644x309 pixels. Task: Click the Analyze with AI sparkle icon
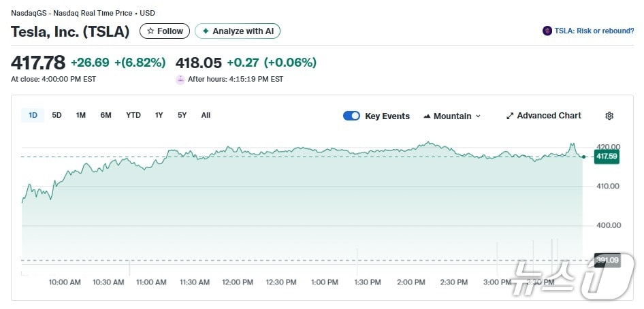(206, 31)
